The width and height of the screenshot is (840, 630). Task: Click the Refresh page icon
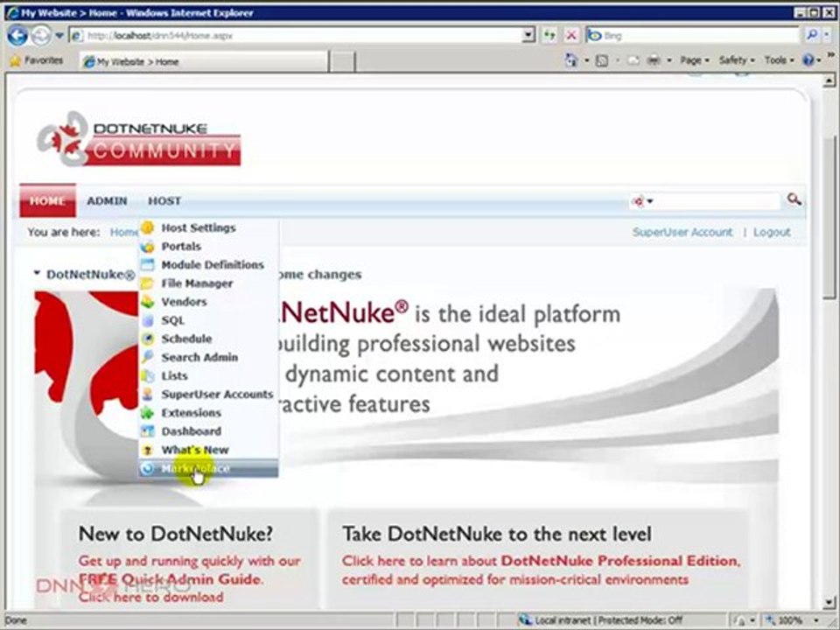point(549,36)
